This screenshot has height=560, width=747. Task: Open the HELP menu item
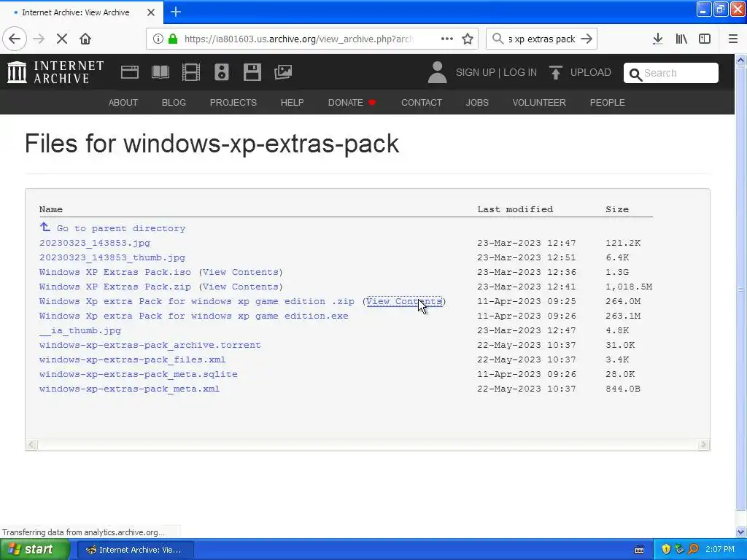pyautogui.click(x=292, y=102)
